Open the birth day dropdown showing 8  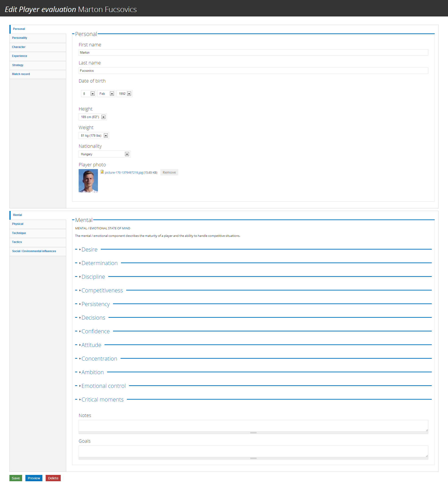click(x=88, y=94)
